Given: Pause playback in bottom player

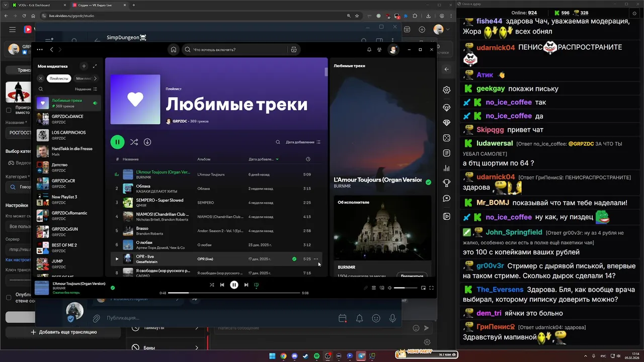Looking at the screenshot, I should coord(234,285).
